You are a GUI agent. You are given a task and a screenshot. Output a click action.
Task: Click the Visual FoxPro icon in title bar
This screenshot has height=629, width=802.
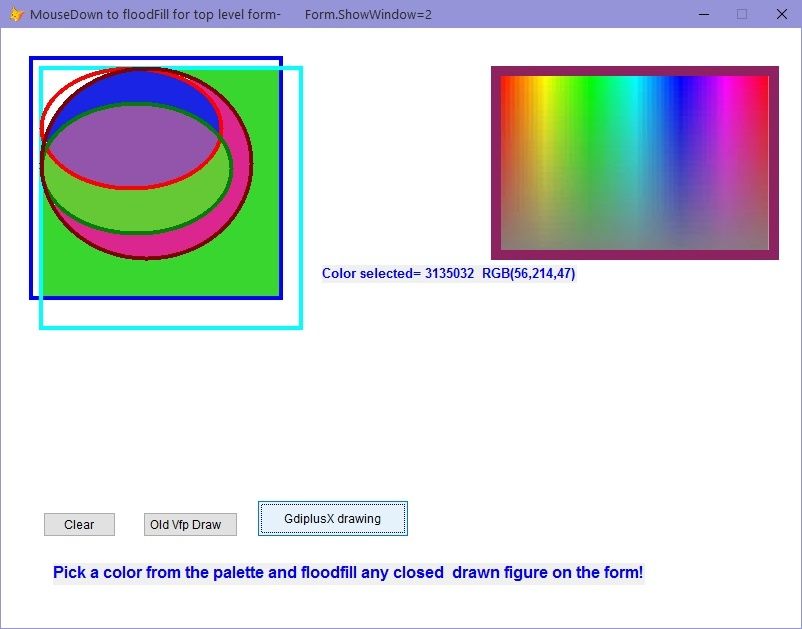tap(15, 14)
